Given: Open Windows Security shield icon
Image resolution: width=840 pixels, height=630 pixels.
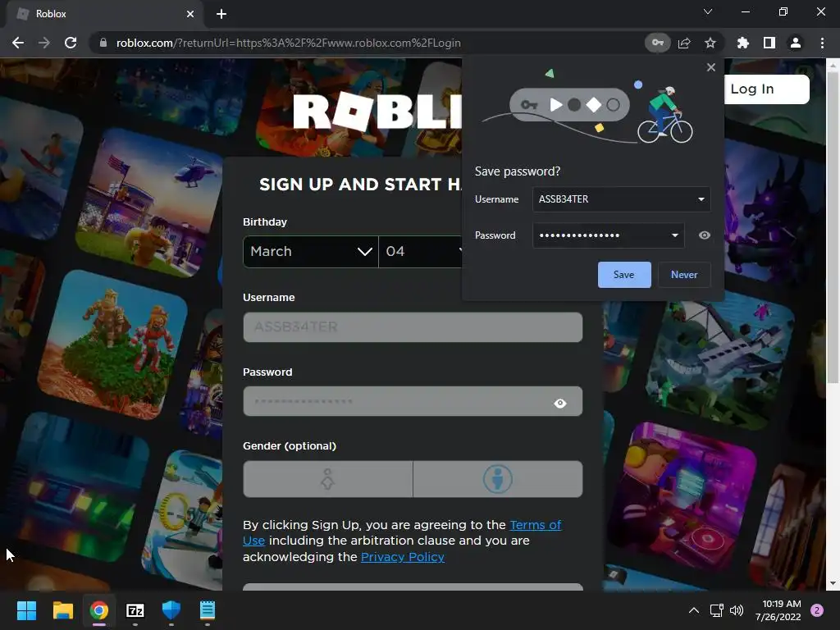Looking at the screenshot, I should pyautogui.click(x=171, y=610).
